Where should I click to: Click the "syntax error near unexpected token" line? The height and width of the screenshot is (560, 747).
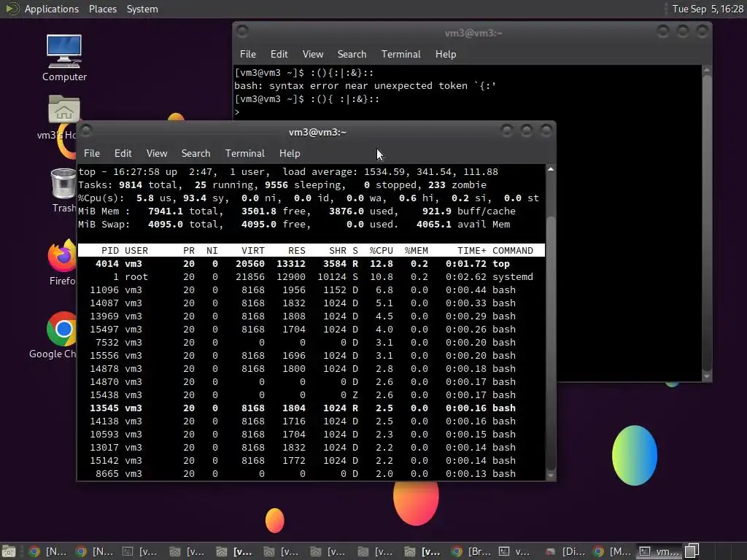pyautogui.click(x=365, y=86)
